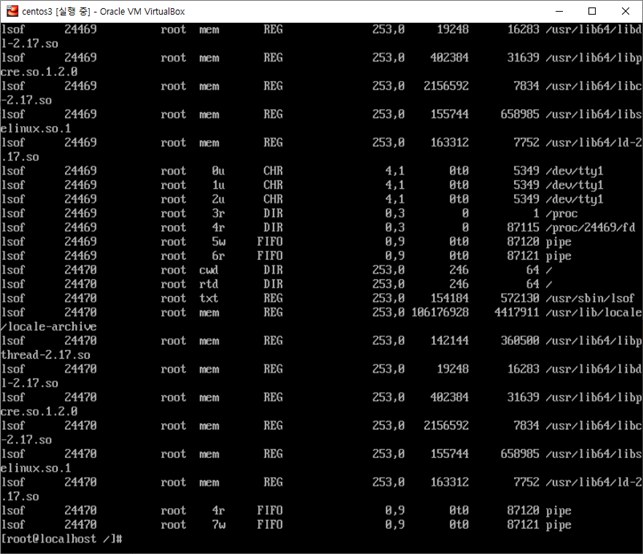
Task: Select the '1u' file descriptor entry
Action: [218, 185]
